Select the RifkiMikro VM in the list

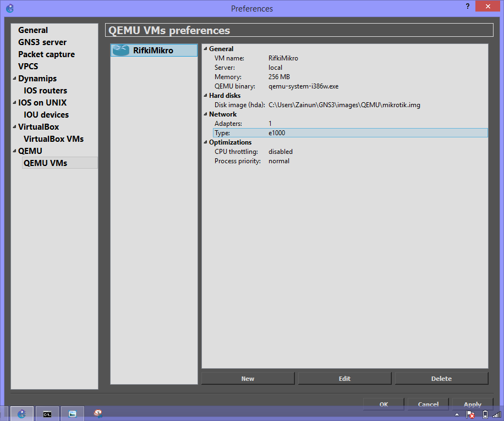154,50
